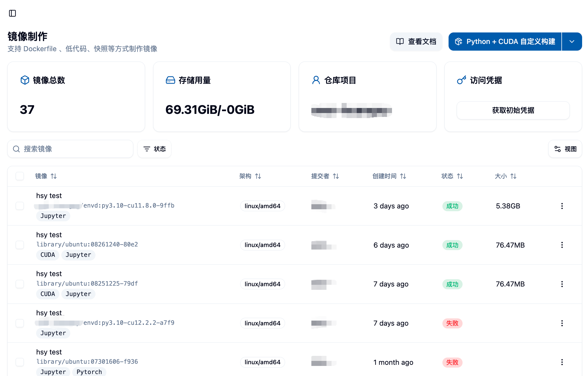Select checkbox for ubuntu:08251225-79df image
Viewport: 588px width, 376px height.
20,284
